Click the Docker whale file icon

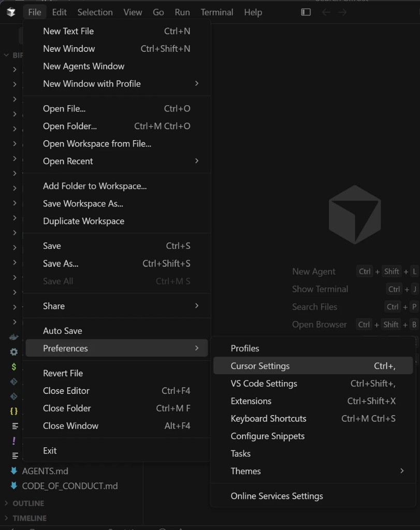point(14,337)
